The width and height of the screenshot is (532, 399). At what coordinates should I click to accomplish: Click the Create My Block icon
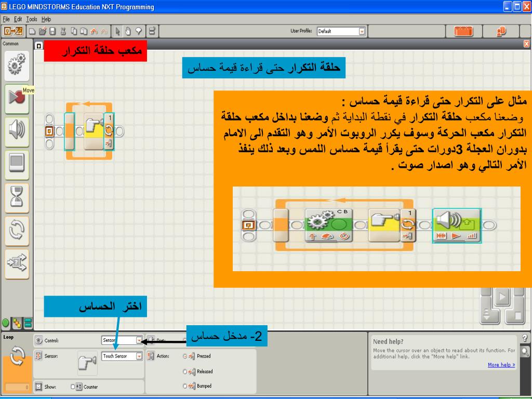click(152, 31)
